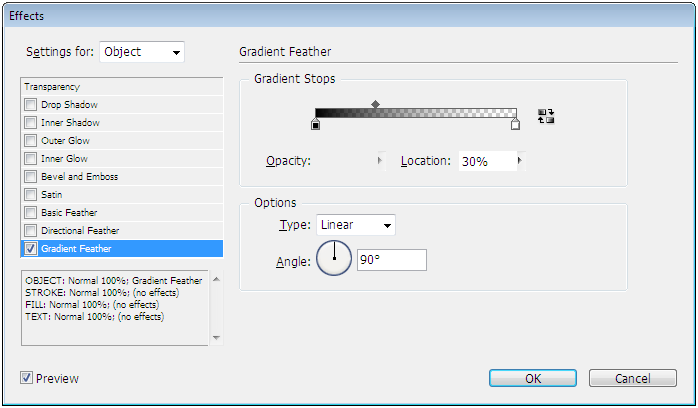698x408 pixels.
Task: Click the Opacity flyout arrow
Action: pos(380,161)
